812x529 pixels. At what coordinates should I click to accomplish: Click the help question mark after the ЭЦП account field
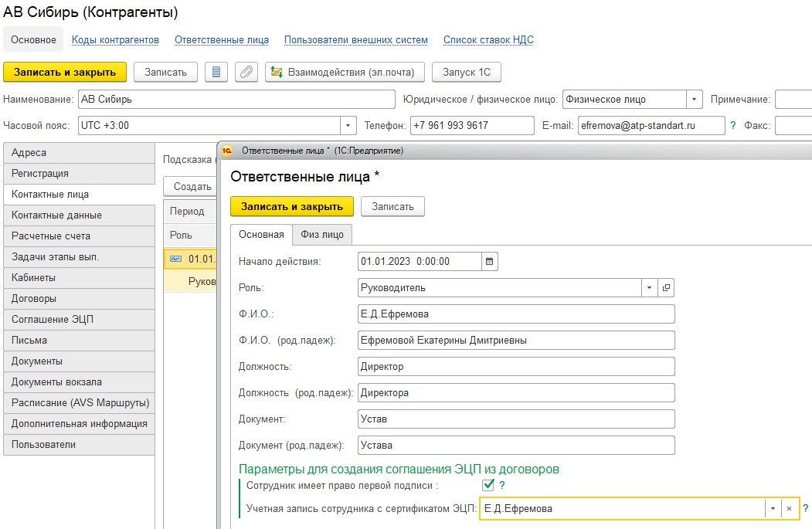tap(805, 509)
